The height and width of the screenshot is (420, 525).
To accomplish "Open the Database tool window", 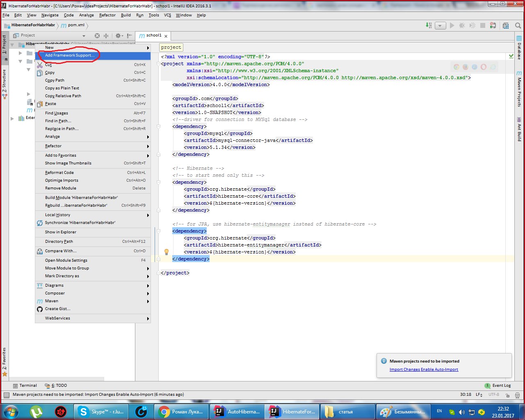I will [x=519, y=48].
